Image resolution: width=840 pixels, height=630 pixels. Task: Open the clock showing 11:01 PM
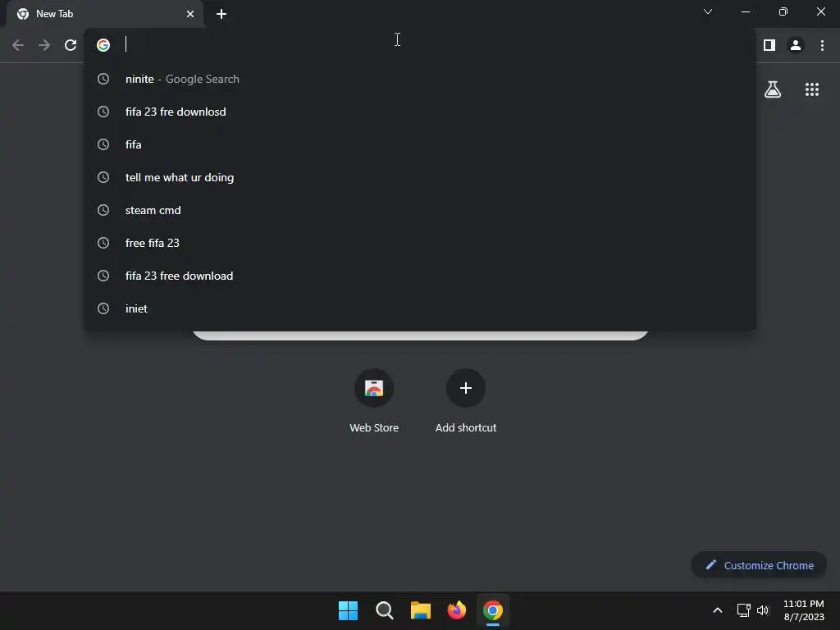click(x=804, y=610)
